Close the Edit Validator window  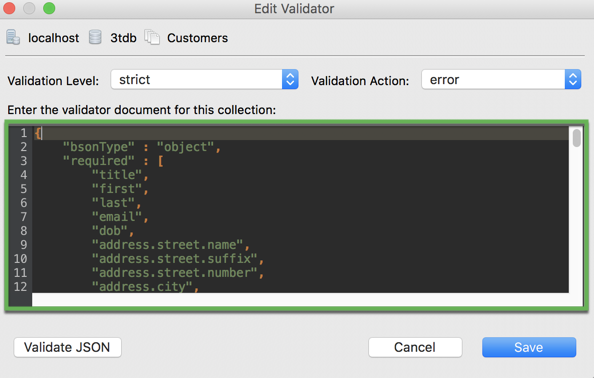pos(9,8)
